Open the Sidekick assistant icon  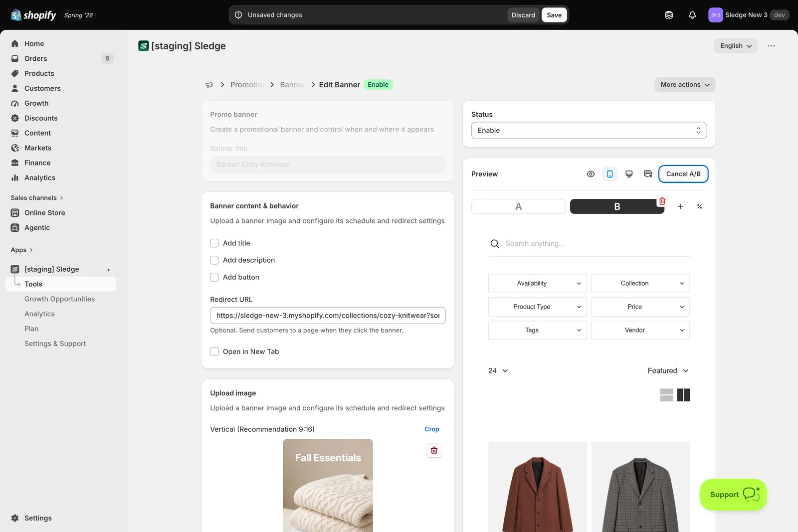(669, 15)
